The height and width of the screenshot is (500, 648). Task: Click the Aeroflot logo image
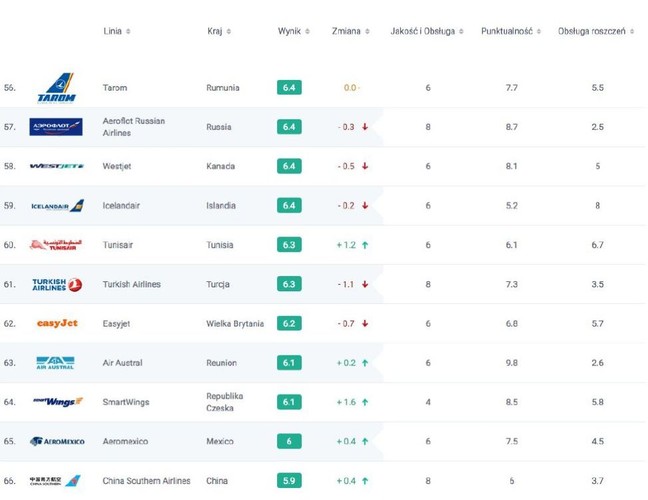[56, 127]
